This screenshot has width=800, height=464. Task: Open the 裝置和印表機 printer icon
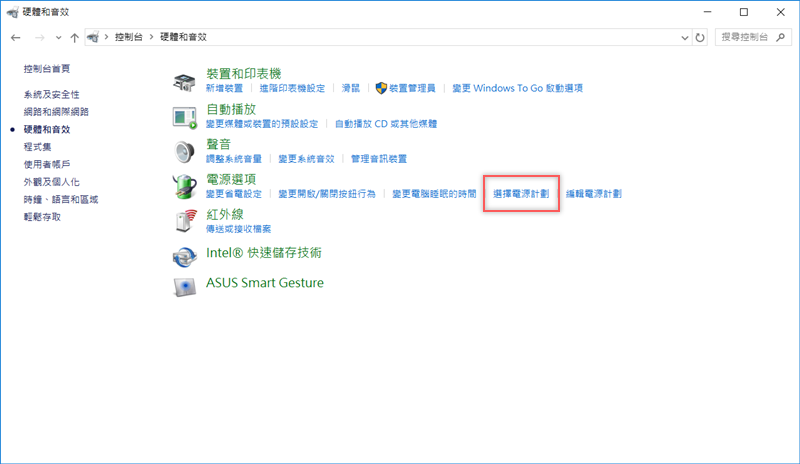click(x=184, y=82)
